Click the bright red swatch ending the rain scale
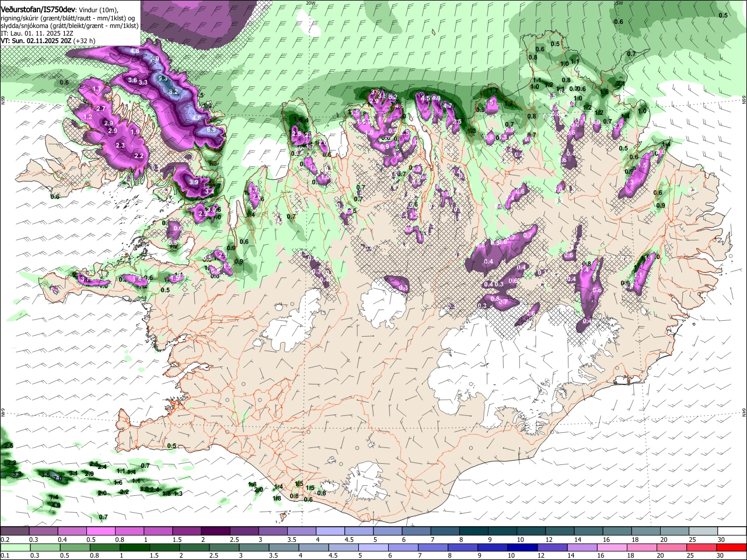Image resolution: width=747 pixels, height=560 pixels. 730,547
